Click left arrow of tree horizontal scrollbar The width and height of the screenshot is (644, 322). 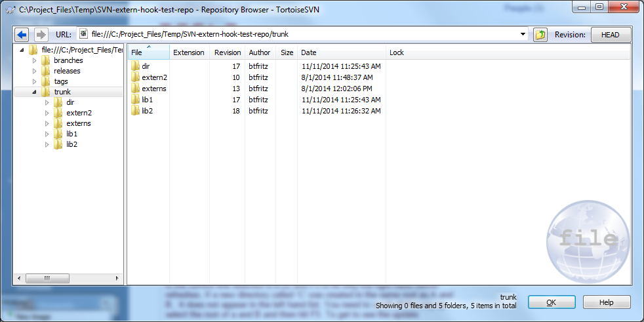click(x=18, y=279)
